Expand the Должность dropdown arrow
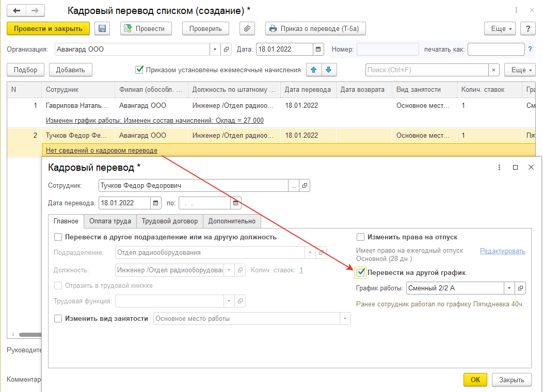 pos(229,270)
